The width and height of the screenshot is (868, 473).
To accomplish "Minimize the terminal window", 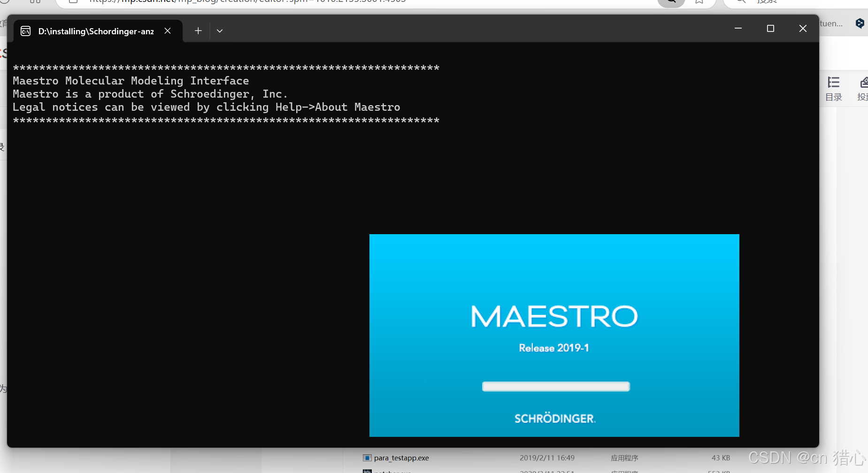I will tap(738, 29).
